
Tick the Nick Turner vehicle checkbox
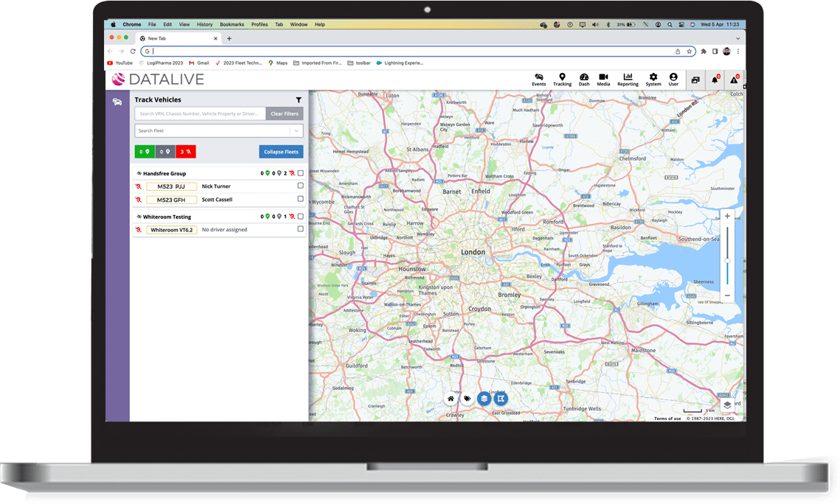pyautogui.click(x=301, y=186)
